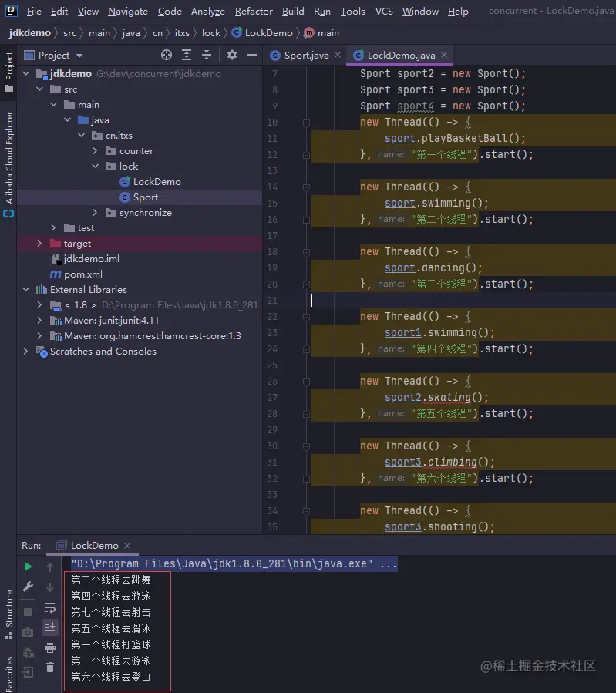Image resolution: width=616 pixels, height=693 pixels.
Task: Open the Favorites sidebar tab
Action: (x=8, y=674)
